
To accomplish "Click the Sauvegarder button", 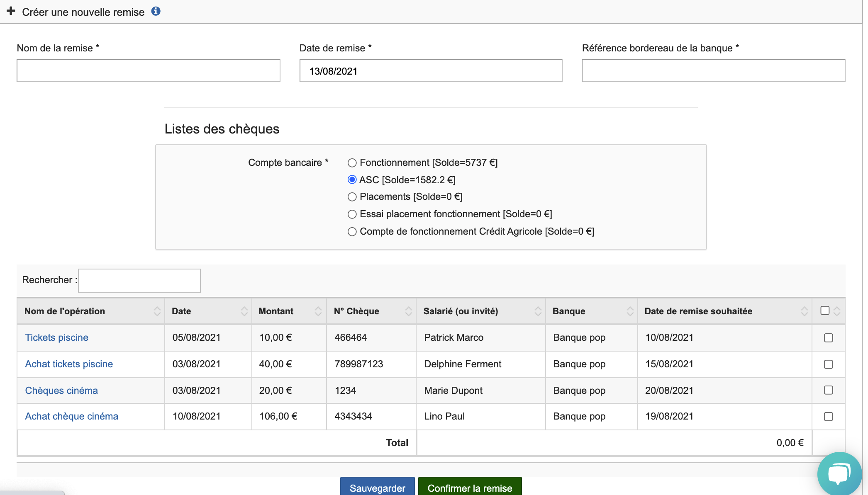I will (377, 487).
